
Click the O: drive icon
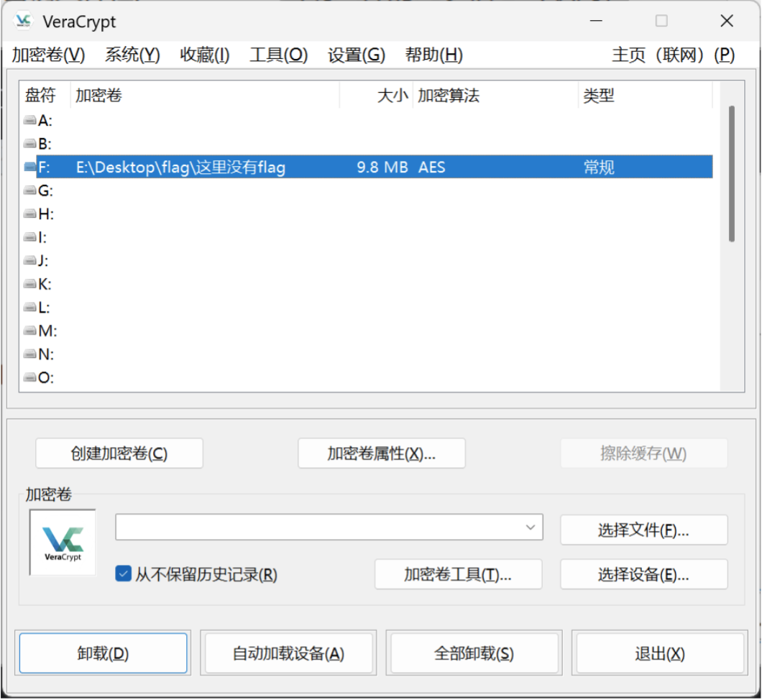(29, 377)
